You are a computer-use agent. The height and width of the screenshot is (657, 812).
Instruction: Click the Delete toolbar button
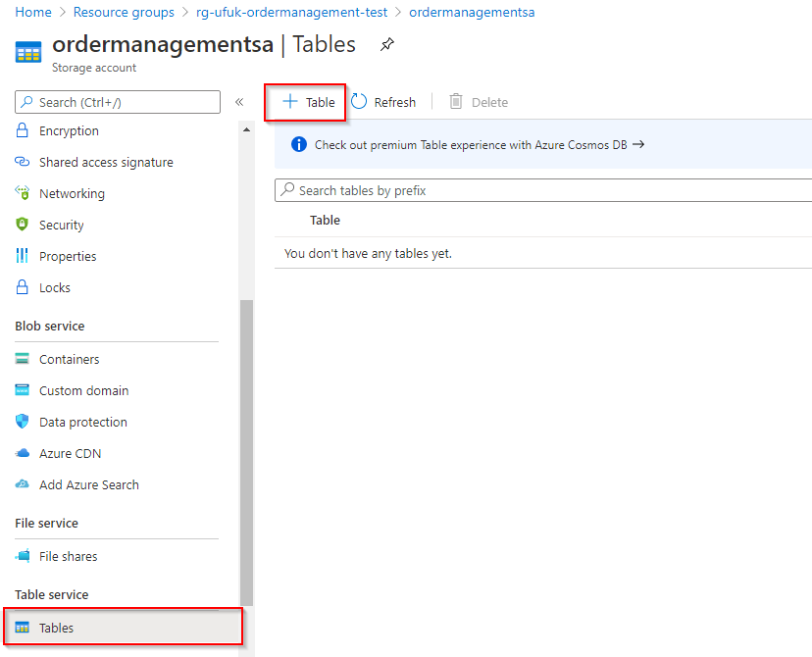pos(479,102)
